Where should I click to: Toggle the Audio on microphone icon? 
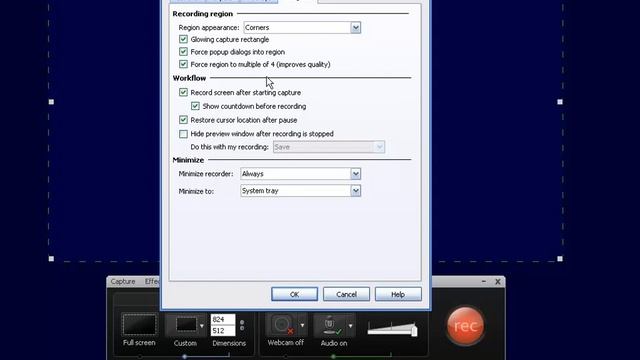331,325
